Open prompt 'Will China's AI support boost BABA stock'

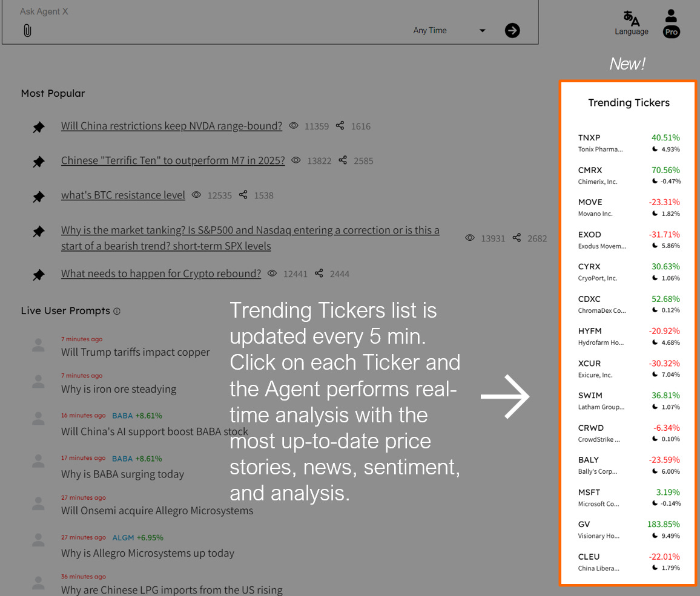[154, 431]
